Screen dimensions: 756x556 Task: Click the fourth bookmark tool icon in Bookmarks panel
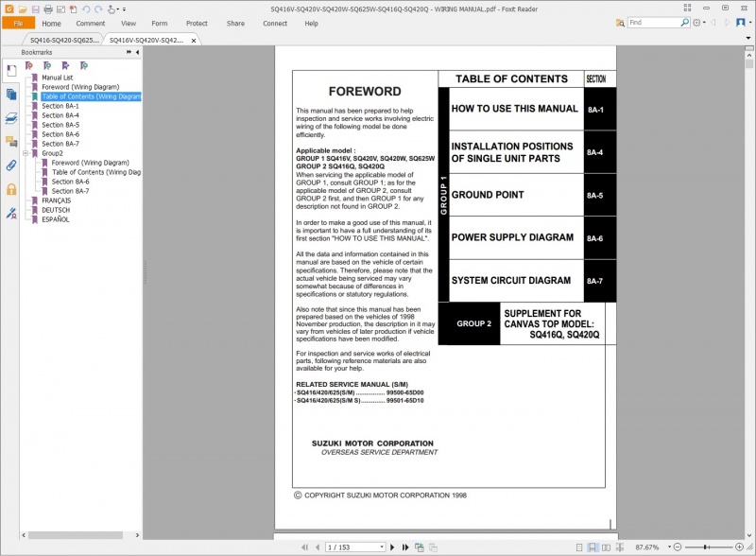(x=84, y=65)
